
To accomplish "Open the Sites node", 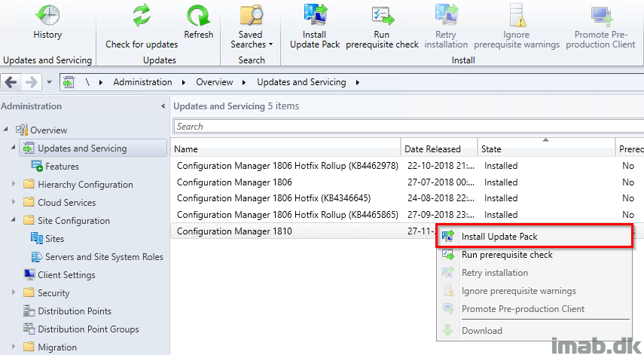I will [55, 239].
